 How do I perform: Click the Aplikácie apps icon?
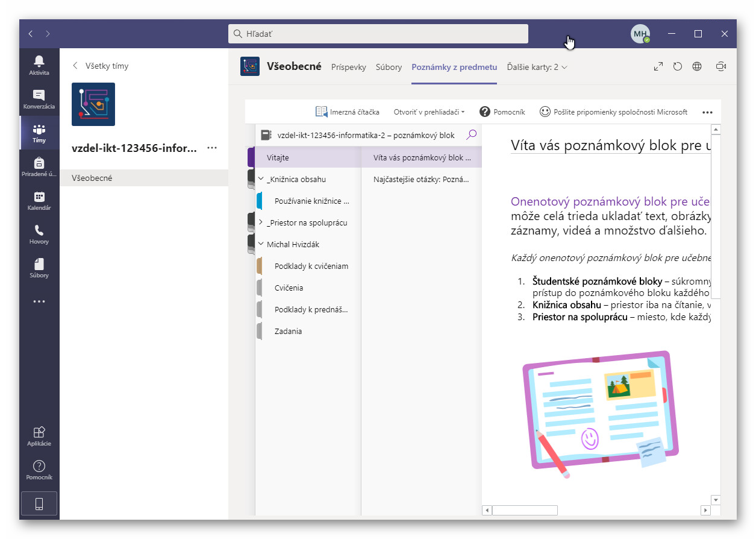39,436
